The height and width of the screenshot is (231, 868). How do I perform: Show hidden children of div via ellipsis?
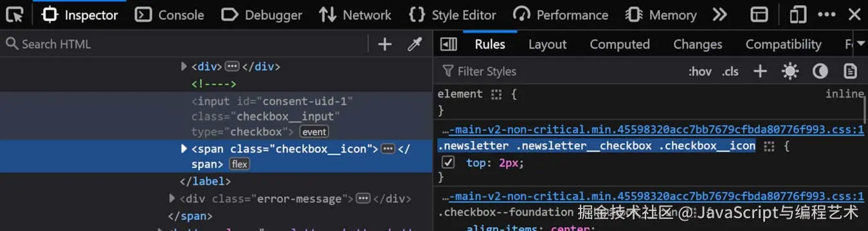tap(232, 67)
